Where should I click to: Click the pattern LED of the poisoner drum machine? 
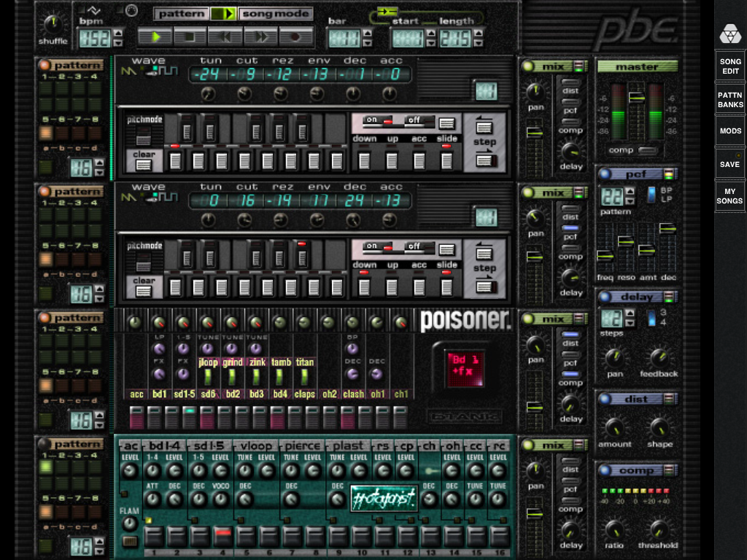point(44,317)
